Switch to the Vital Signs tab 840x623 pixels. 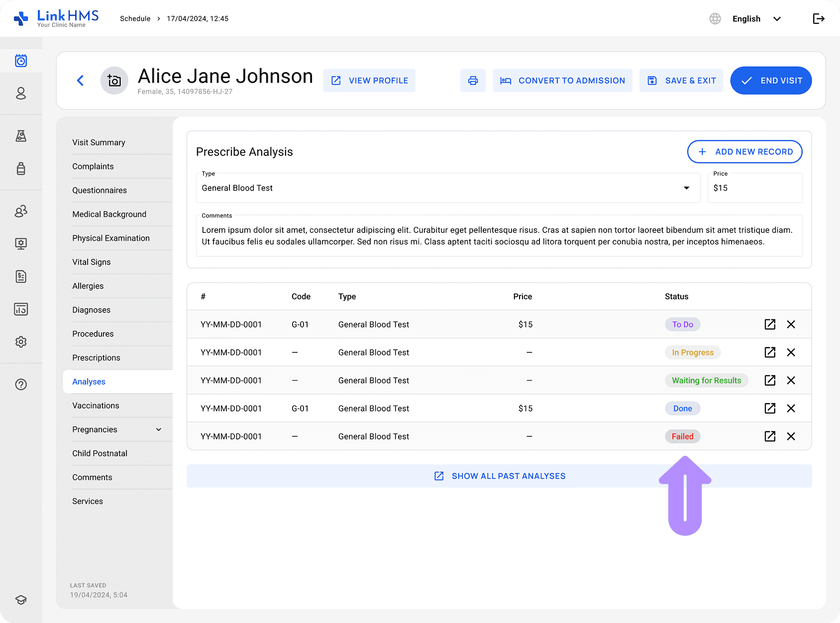click(92, 262)
